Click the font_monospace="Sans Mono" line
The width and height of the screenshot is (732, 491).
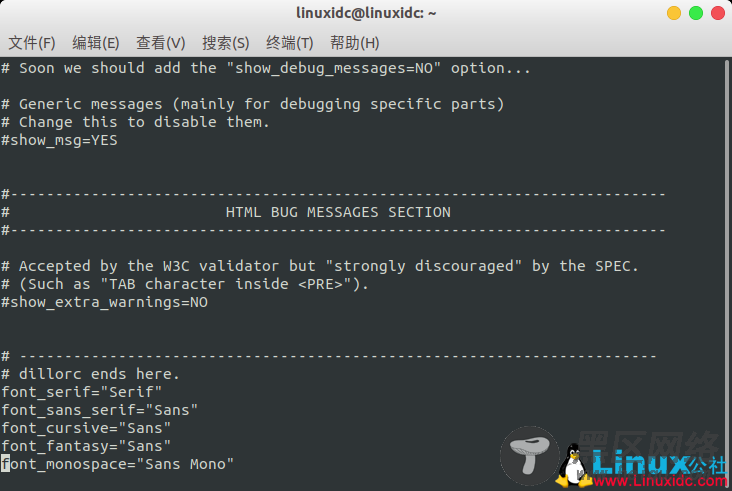[117, 464]
